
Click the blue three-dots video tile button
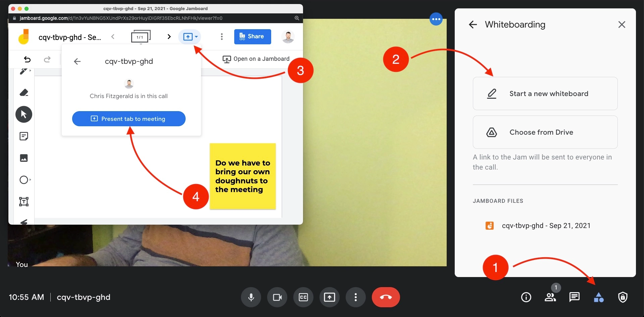point(436,19)
